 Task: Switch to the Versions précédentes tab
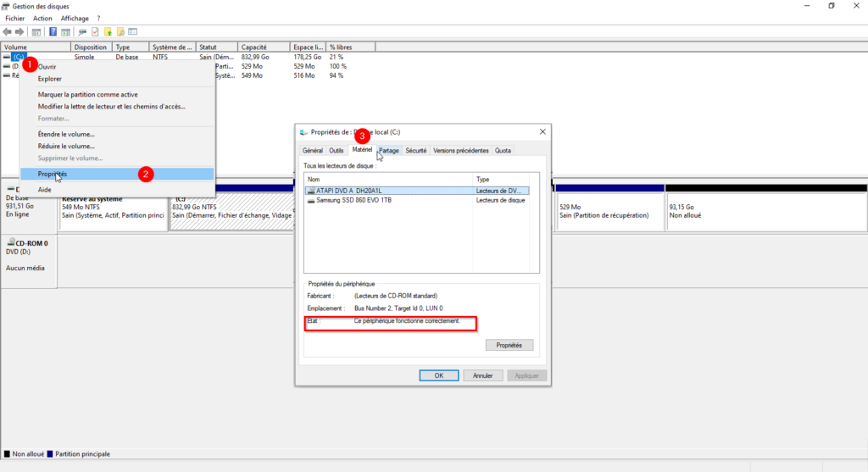[x=460, y=151]
